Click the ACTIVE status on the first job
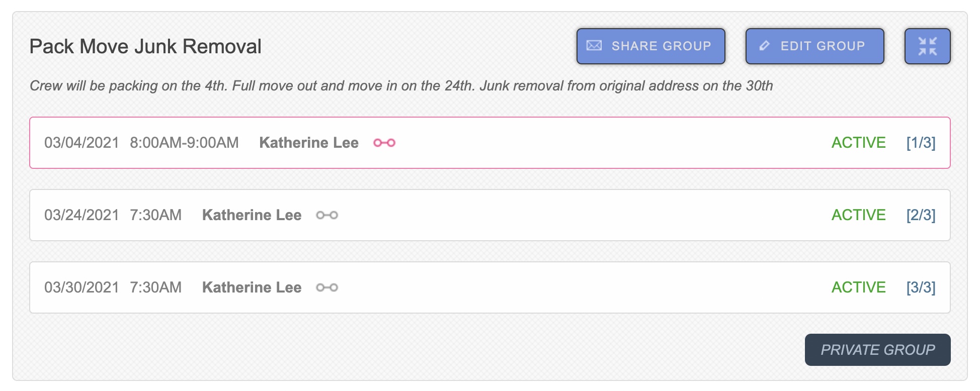980x391 pixels. coord(858,143)
